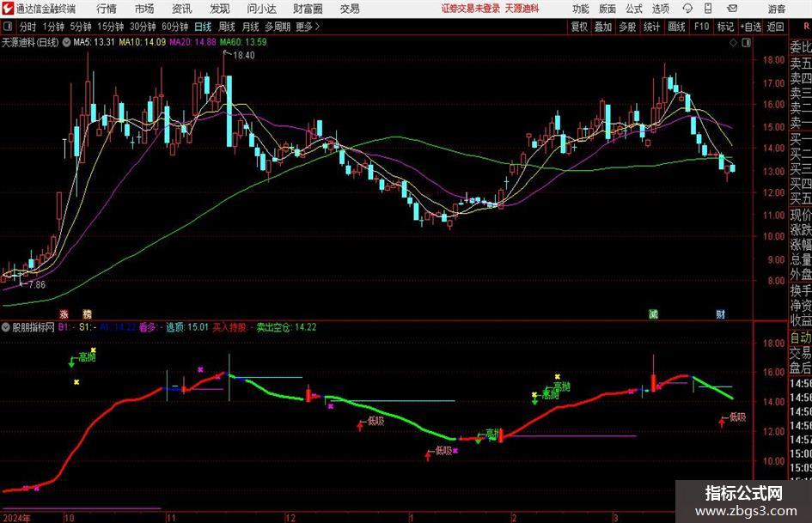Open the 财富圈 menu
Image resolution: width=812 pixels, height=523 pixels.
click(x=308, y=9)
